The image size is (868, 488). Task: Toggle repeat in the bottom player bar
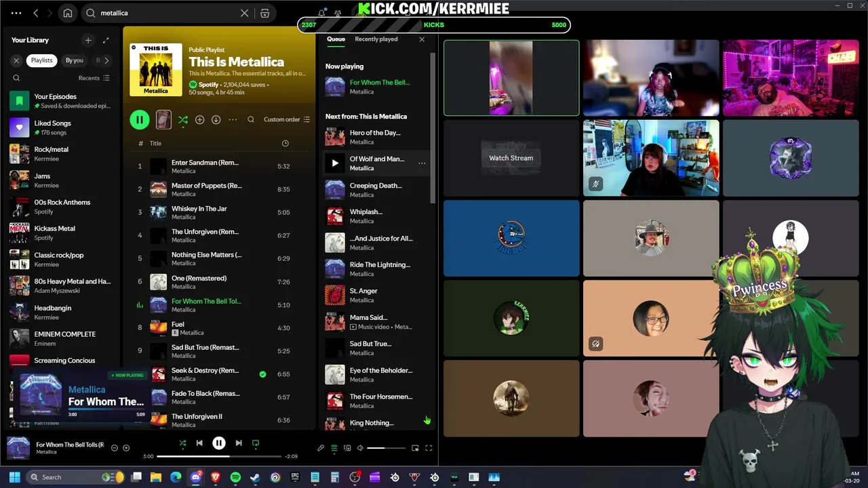(x=256, y=443)
